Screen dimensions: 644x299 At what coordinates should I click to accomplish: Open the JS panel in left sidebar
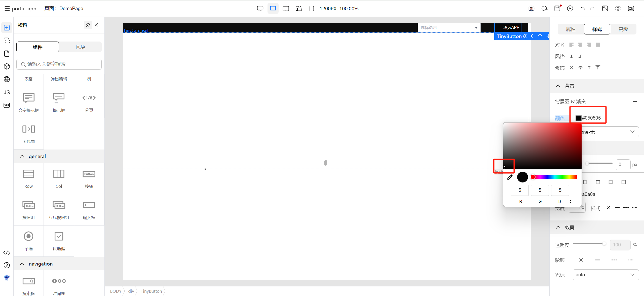[x=7, y=92]
